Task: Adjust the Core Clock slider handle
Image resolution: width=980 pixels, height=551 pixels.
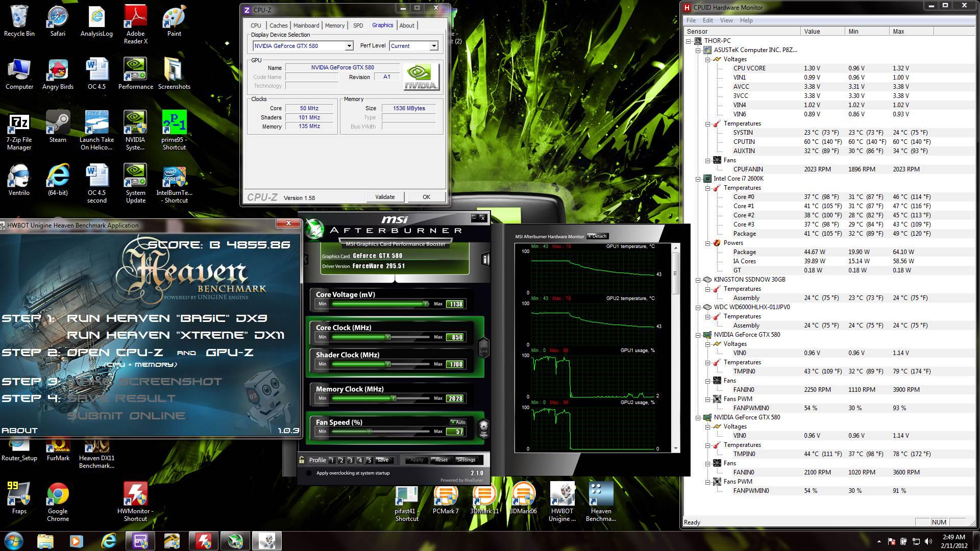Action: (x=388, y=337)
